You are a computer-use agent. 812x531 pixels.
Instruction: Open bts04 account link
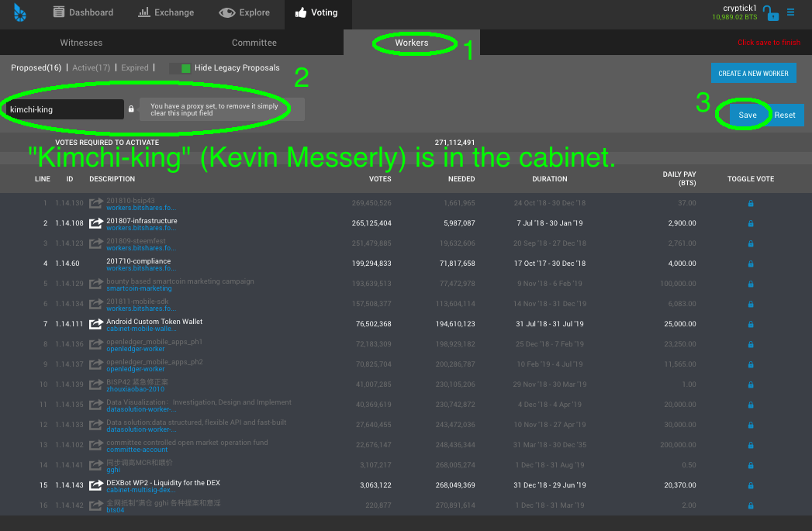[x=115, y=510]
